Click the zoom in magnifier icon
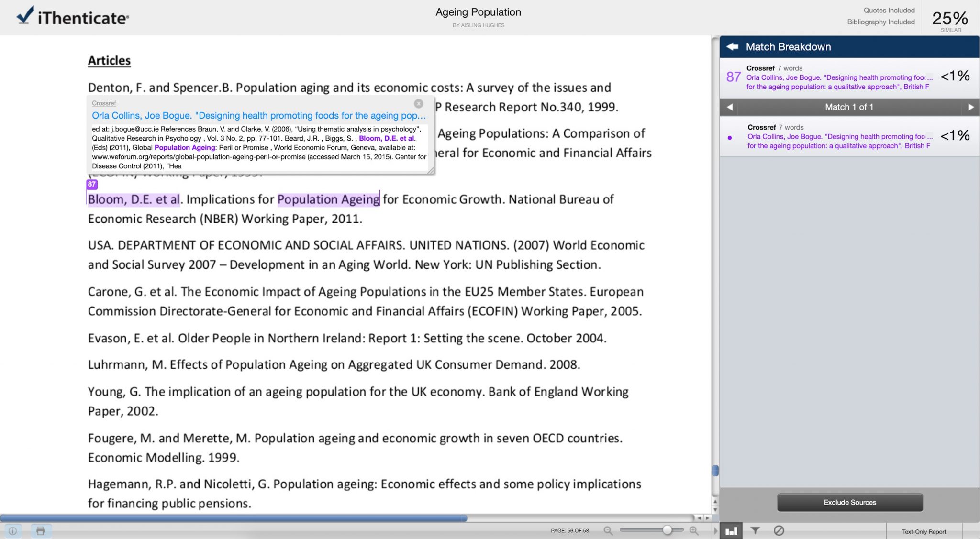Image resolution: width=980 pixels, height=539 pixels. click(x=694, y=530)
